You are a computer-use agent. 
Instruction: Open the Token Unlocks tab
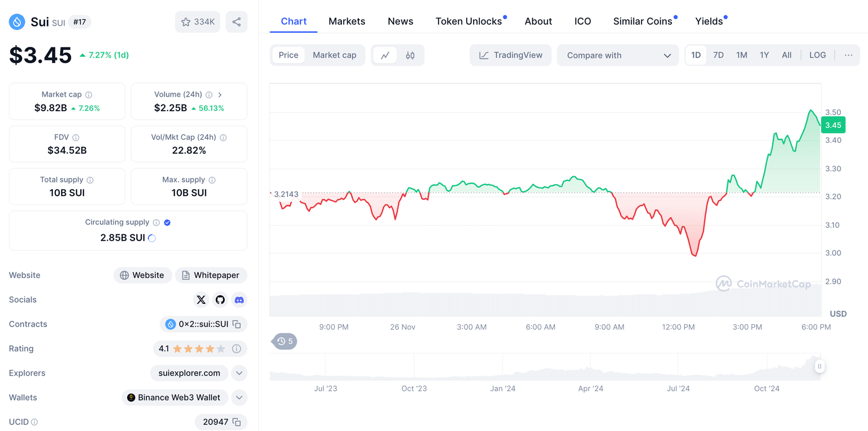pyautogui.click(x=468, y=21)
